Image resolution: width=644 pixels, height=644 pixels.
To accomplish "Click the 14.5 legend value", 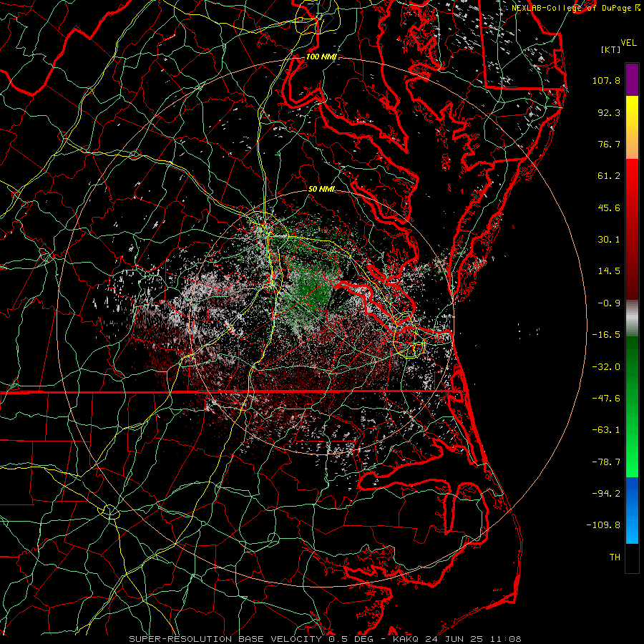I will [609, 271].
